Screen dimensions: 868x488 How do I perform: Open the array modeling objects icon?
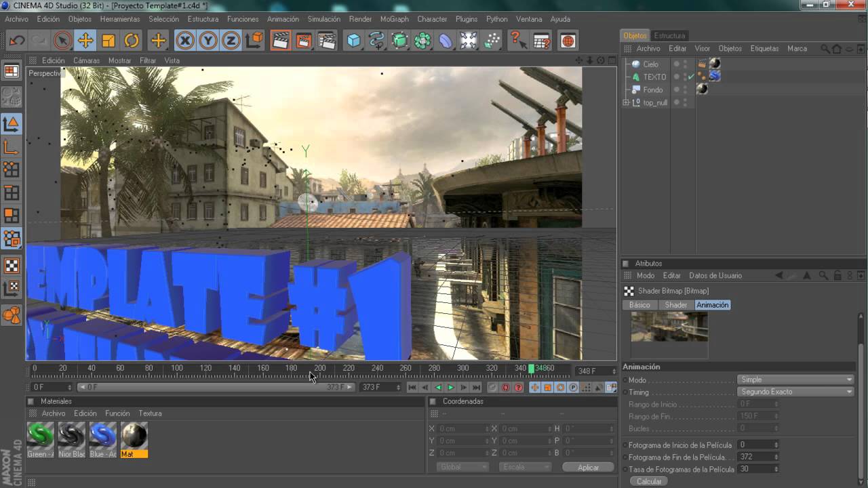pos(423,41)
